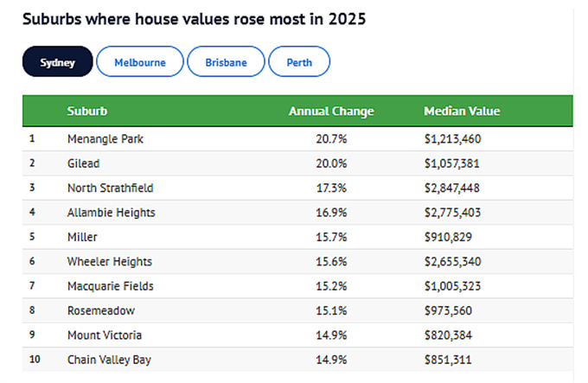Screen dimensions: 588x383
Task: Open the North Strathfield suburb entry
Action: pos(109,188)
